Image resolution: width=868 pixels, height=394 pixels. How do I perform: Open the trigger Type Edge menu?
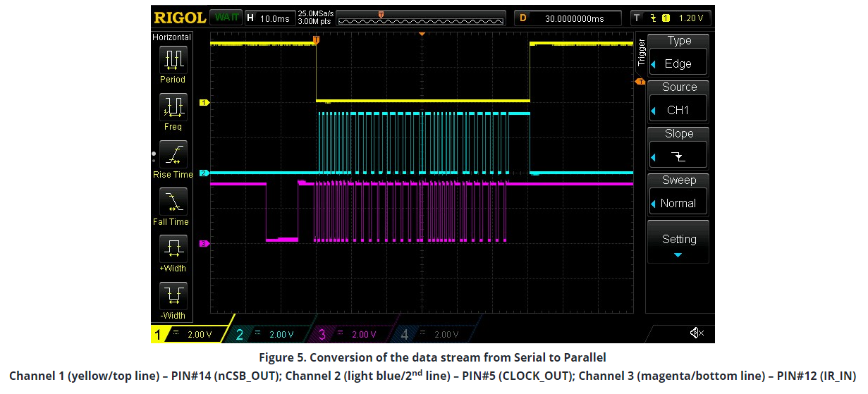[x=678, y=56]
